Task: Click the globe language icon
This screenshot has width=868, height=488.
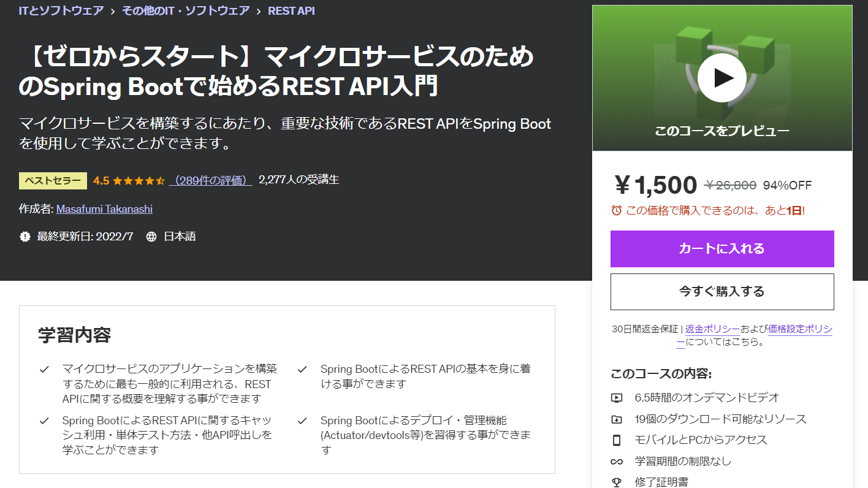Action: pos(151,236)
